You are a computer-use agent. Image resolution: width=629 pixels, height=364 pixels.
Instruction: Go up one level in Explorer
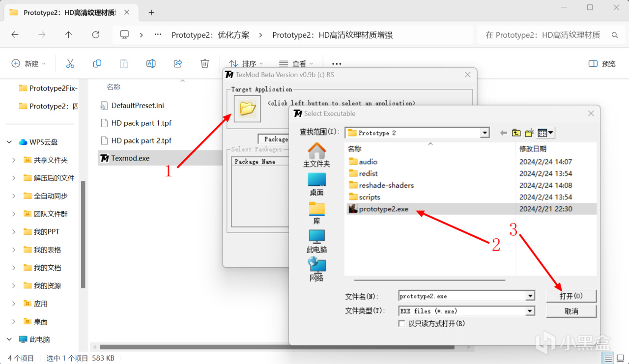68,35
